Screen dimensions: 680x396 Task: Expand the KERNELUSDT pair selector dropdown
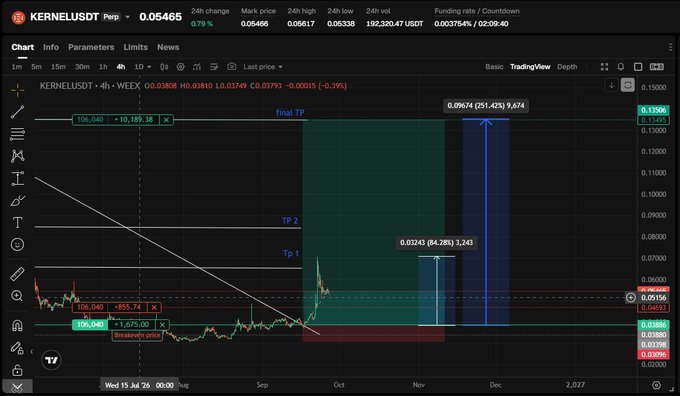pos(128,17)
